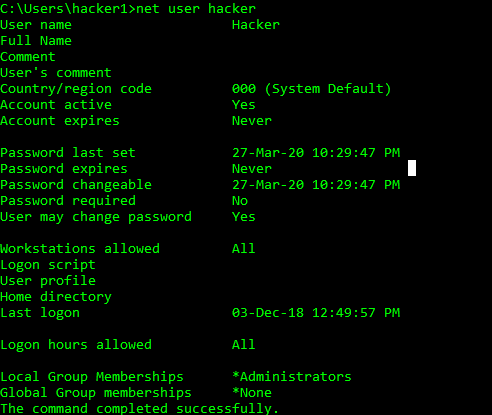Click the white terminal cursor block
The width and height of the screenshot is (492, 415).
412,168
